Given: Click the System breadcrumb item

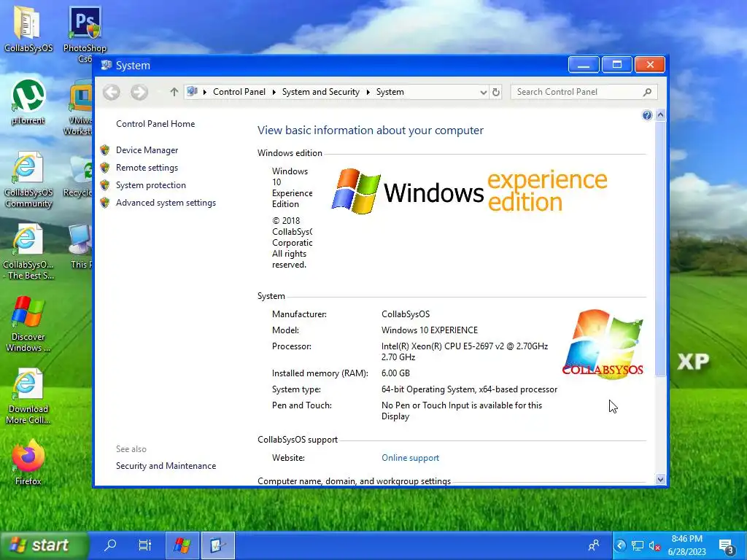Looking at the screenshot, I should 390,92.
